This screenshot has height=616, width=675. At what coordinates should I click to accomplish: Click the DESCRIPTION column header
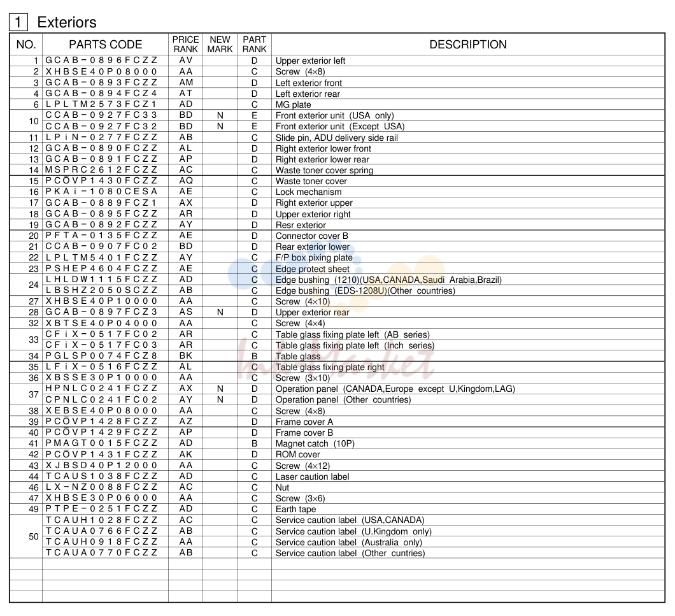[468, 45]
